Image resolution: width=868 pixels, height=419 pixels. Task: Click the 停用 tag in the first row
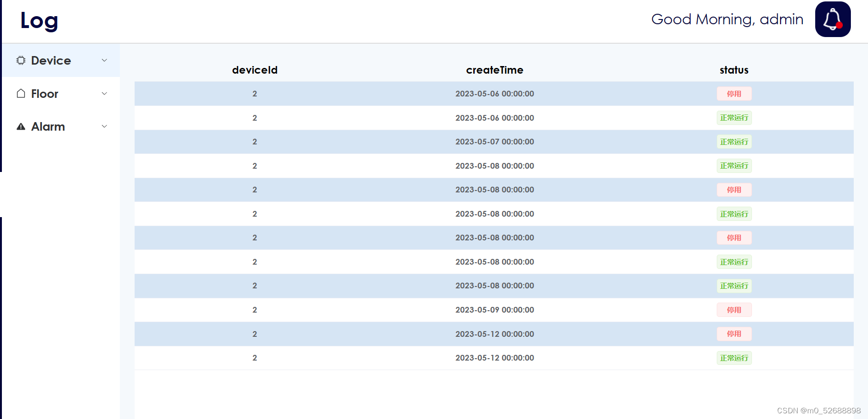(x=734, y=94)
